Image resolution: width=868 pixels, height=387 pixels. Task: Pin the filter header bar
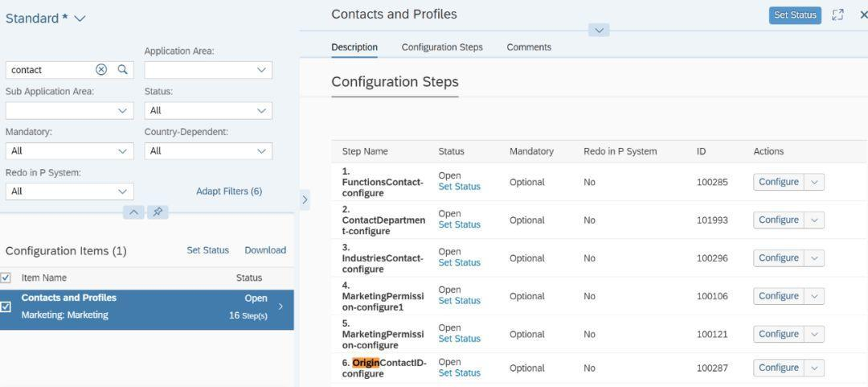tap(158, 212)
